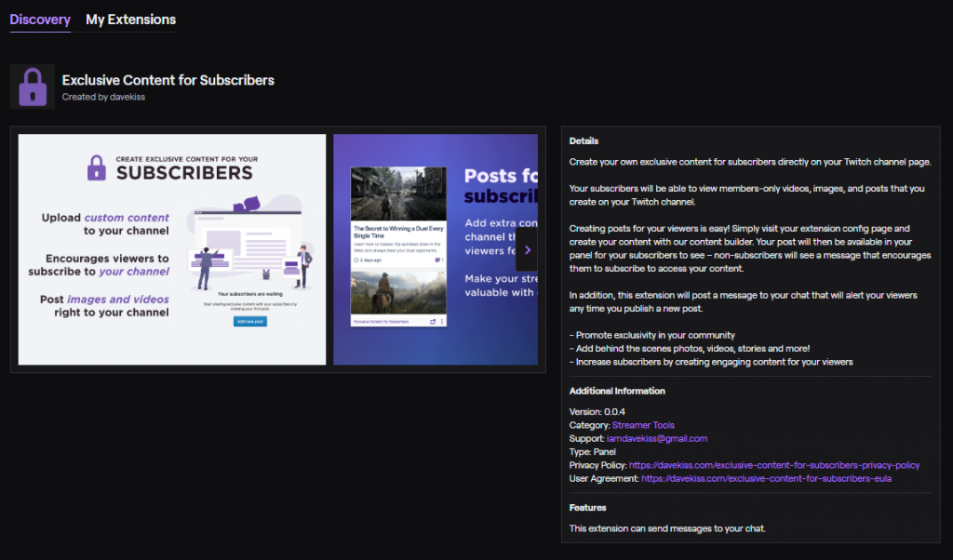The width and height of the screenshot is (953, 560).
Task: Advance the screenshot carousel with the right arrow
Action: point(527,249)
